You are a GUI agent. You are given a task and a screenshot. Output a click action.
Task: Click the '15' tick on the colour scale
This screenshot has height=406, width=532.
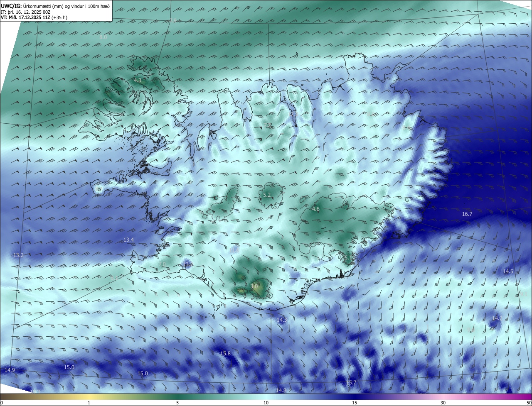point(355,403)
